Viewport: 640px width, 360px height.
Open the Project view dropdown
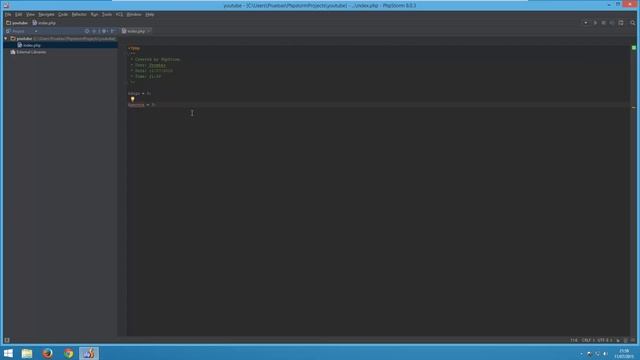pyautogui.click(x=36, y=31)
